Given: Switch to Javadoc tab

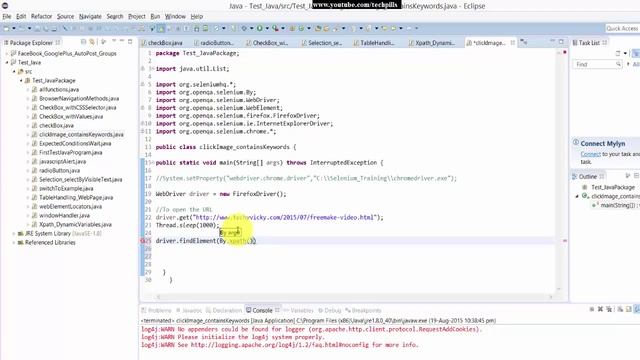Looking at the screenshot, I should click(x=189, y=310).
